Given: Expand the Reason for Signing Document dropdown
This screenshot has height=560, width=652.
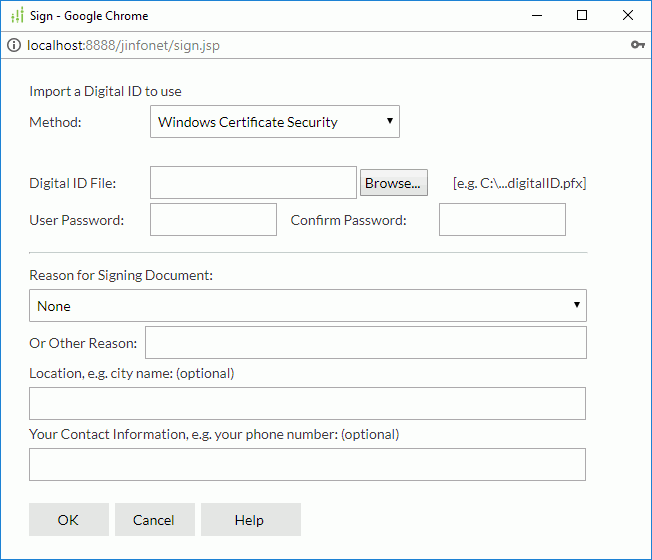Looking at the screenshot, I should tap(308, 306).
